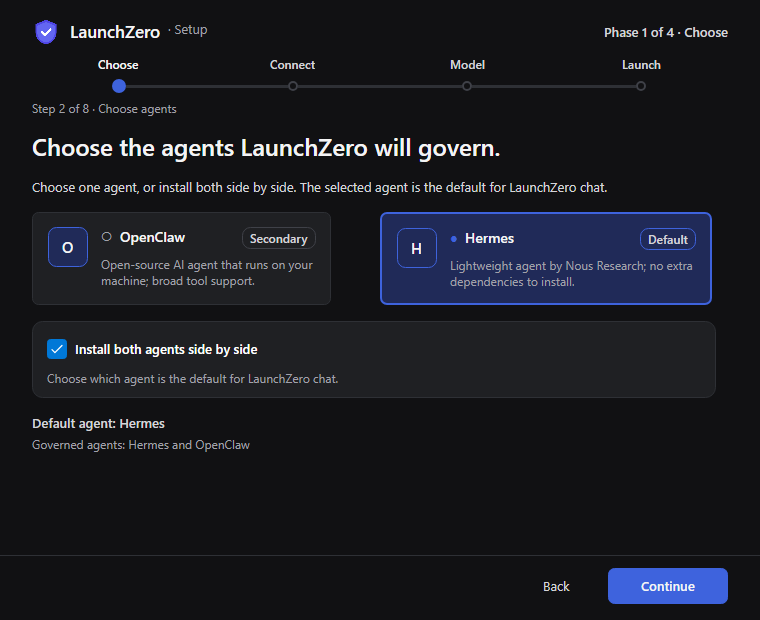Click the Launch step marker
760x620 pixels.
[x=641, y=86]
